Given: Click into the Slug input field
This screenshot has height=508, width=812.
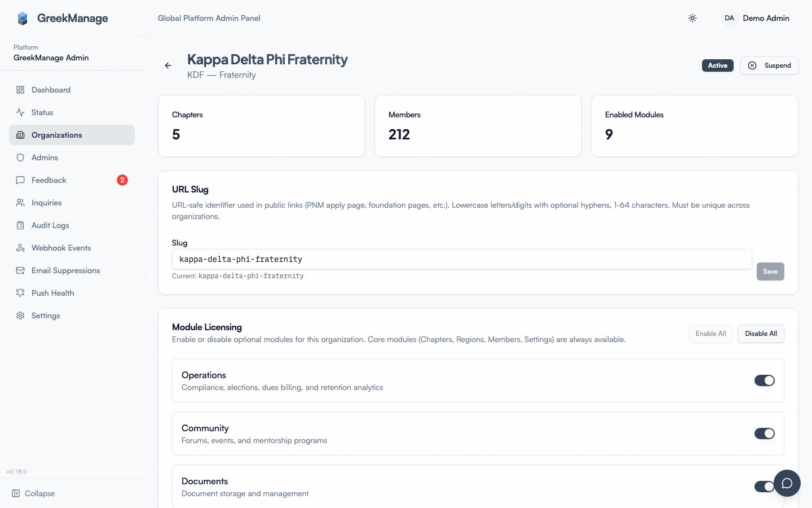Looking at the screenshot, I should (462, 259).
